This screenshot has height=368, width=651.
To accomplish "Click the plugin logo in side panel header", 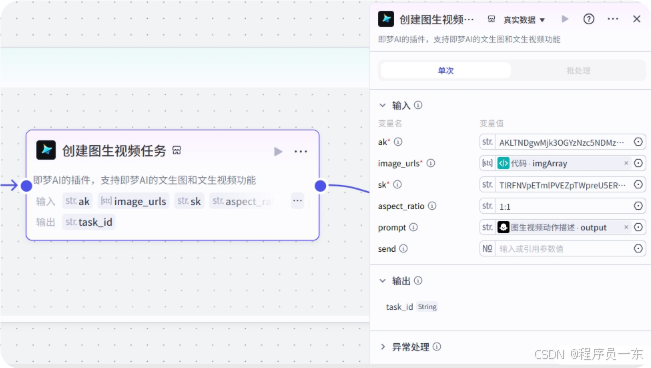I will pyautogui.click(x=386, y=19).
